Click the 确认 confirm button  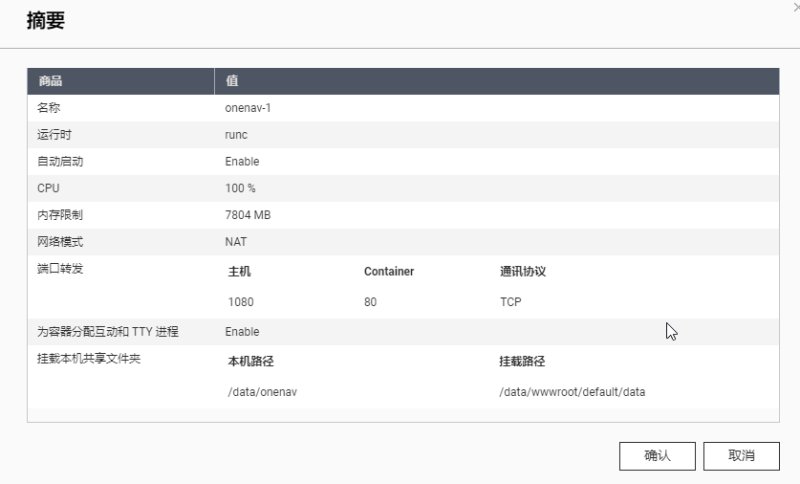coord(657,456)
